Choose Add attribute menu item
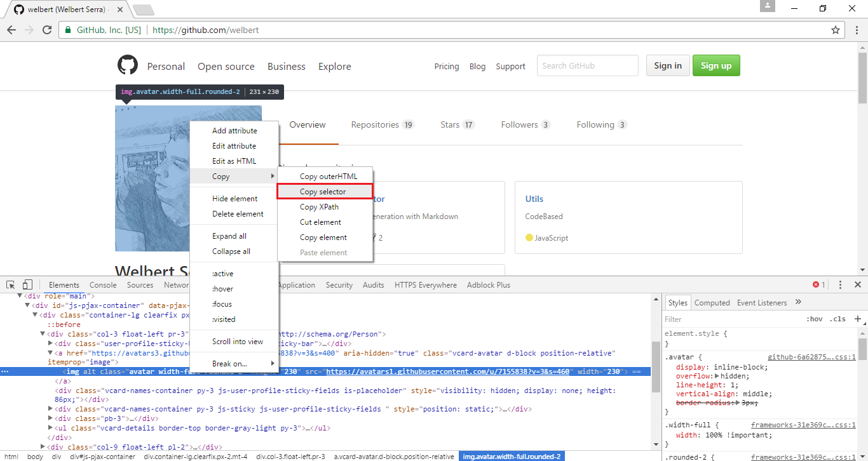The image size is (868, 461). click(234, 131)
